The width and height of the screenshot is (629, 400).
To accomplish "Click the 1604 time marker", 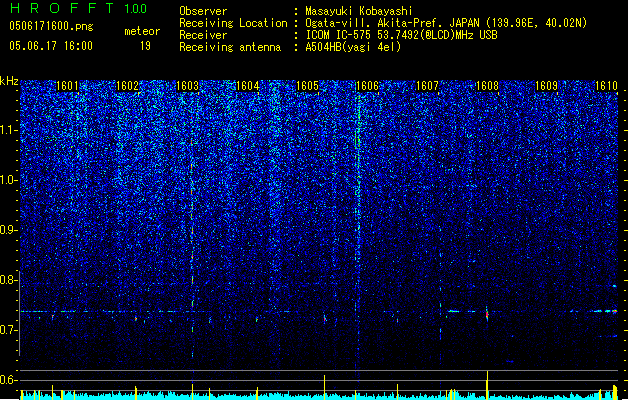I will coord(248,86).
